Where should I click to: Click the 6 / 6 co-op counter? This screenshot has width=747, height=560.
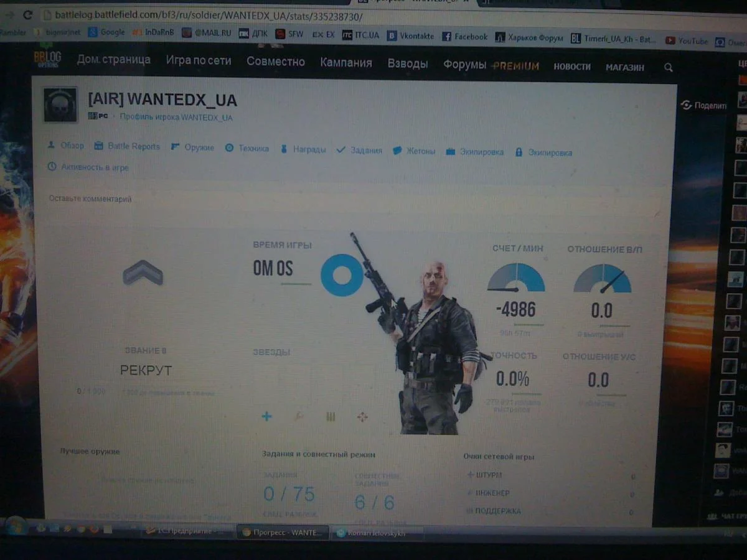(374, 502)
